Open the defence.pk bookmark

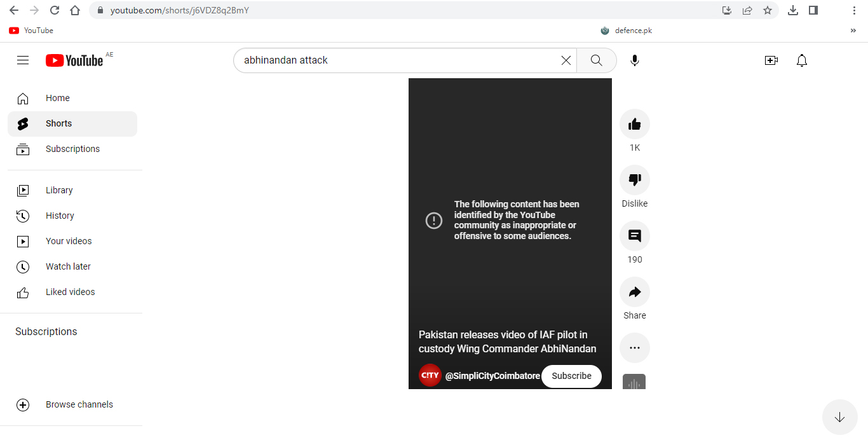[627, 31]
